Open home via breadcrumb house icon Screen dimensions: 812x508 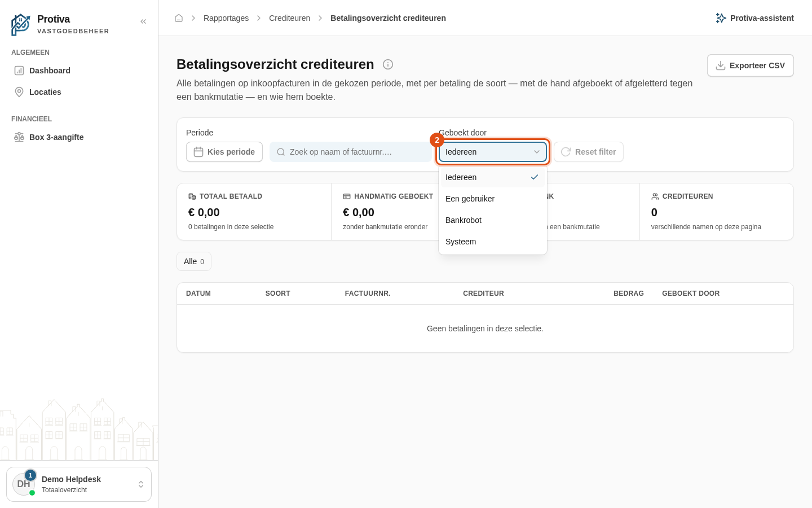pos(179,18)
